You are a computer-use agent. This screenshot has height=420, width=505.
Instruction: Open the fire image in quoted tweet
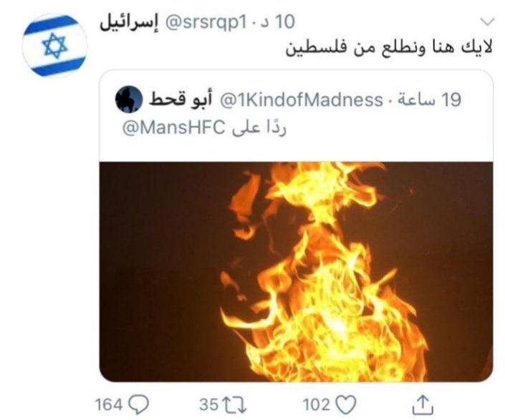coord(296,271)
